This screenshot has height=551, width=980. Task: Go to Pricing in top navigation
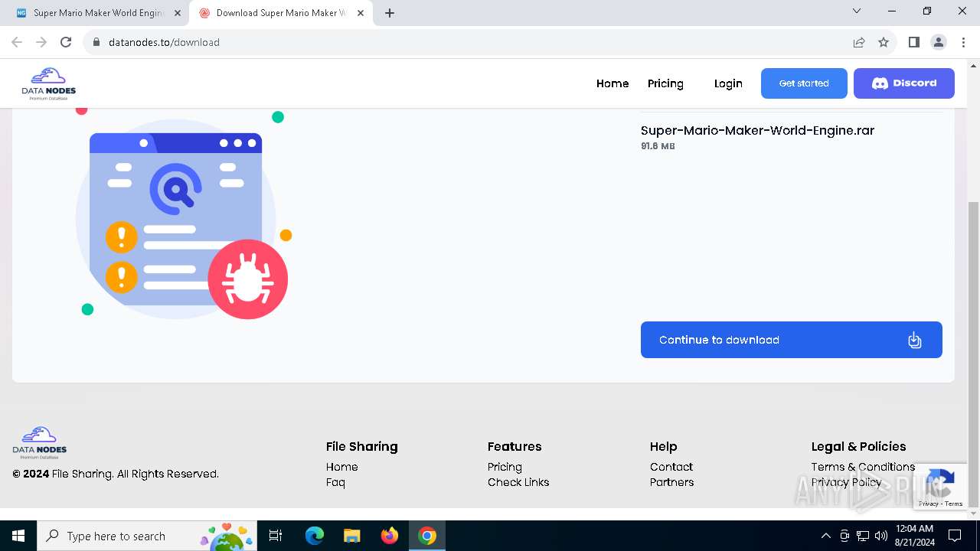tap(665, 83)
